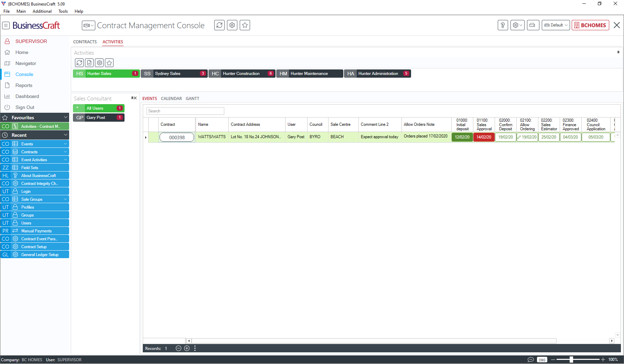
Task: Switch to the CONTRACTS tab
Action: pos(85,42)
